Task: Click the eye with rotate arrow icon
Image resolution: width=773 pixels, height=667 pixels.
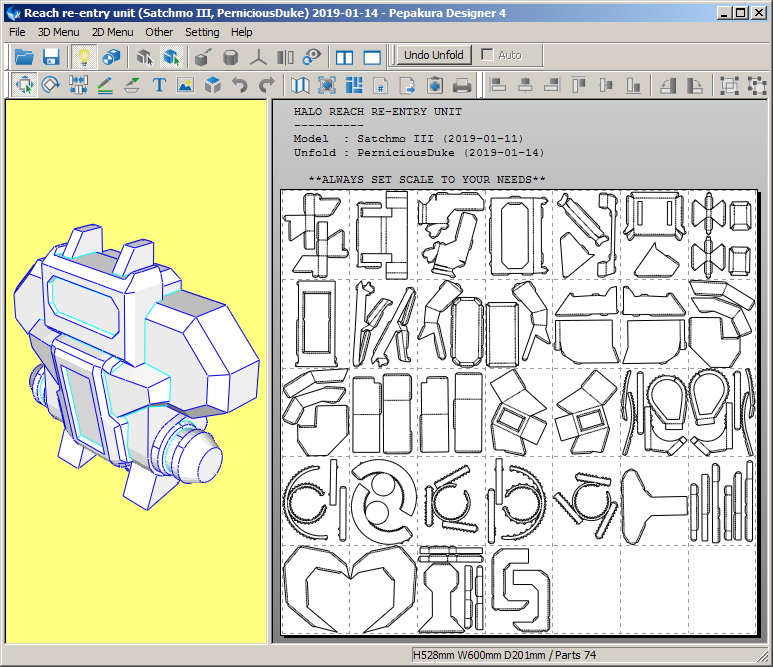Action: [312, 57]
